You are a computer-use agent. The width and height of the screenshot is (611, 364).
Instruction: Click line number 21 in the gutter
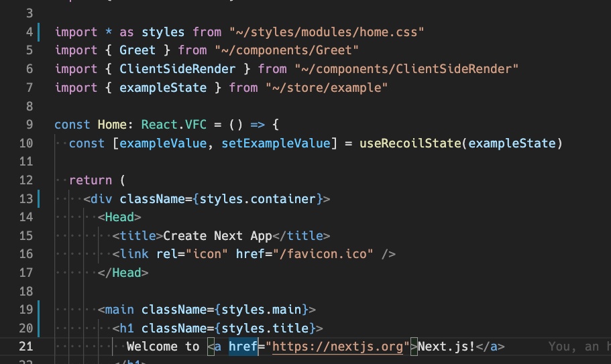coord(26,346)
